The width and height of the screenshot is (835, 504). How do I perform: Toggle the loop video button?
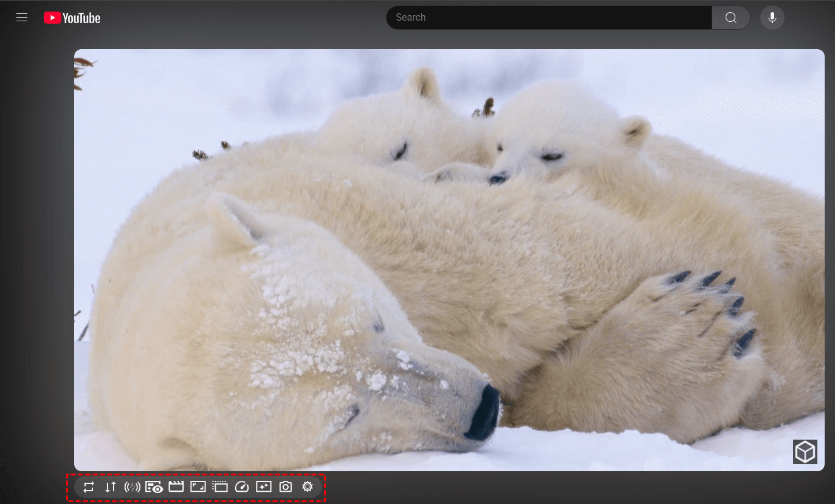(x=89, y=486)
